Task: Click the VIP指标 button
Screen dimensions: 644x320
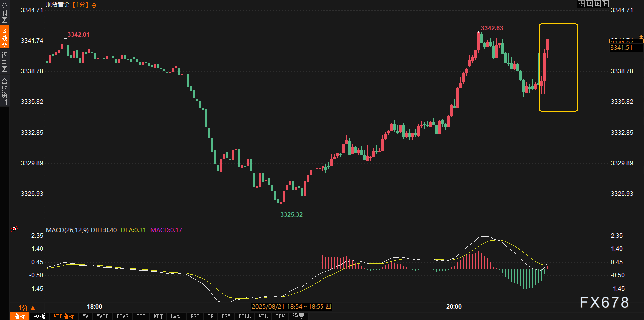Action: pyautogui.click(x=64, y=316)
